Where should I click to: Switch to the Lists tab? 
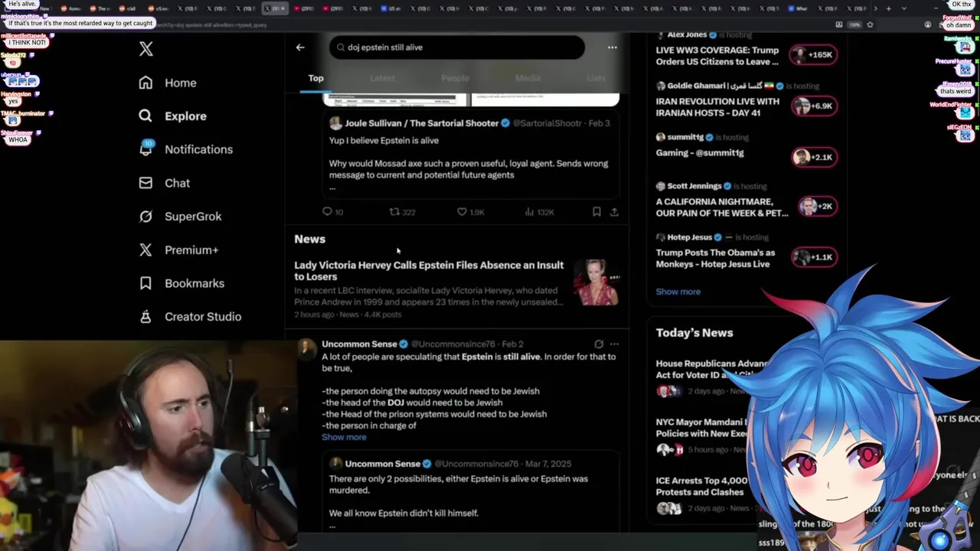[596, 78]
